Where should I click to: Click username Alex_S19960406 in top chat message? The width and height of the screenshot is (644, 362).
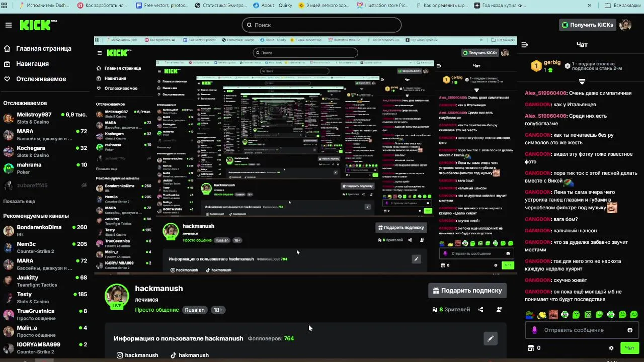(x=546, y=93)
